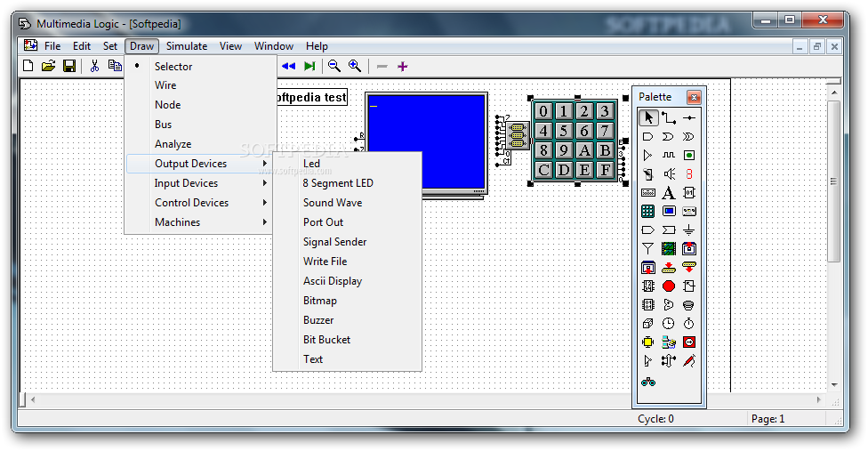Click the Copy toolbar icon
Screen dimensions: 868x451
coord(115,66)
